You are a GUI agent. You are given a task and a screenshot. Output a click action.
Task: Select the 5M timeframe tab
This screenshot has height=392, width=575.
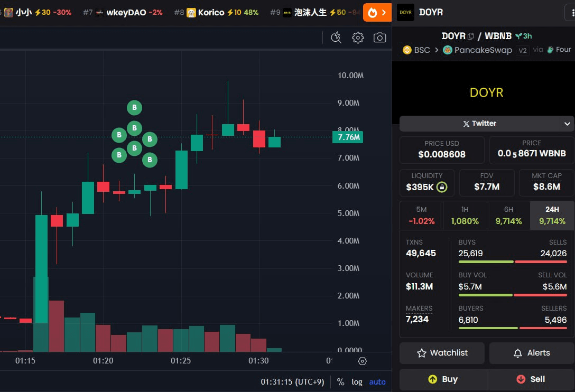click(421, 216)
